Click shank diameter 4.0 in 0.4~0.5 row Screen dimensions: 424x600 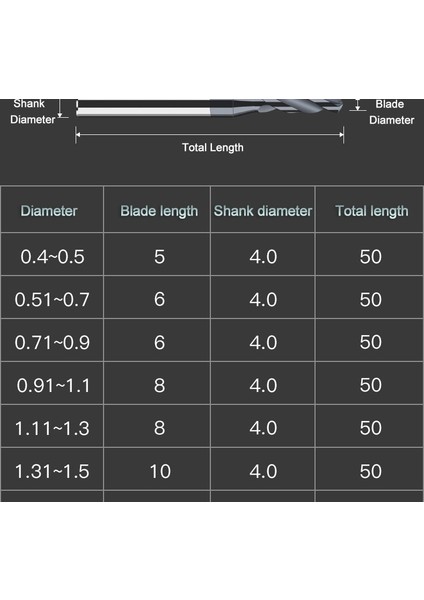click(263, 257)
